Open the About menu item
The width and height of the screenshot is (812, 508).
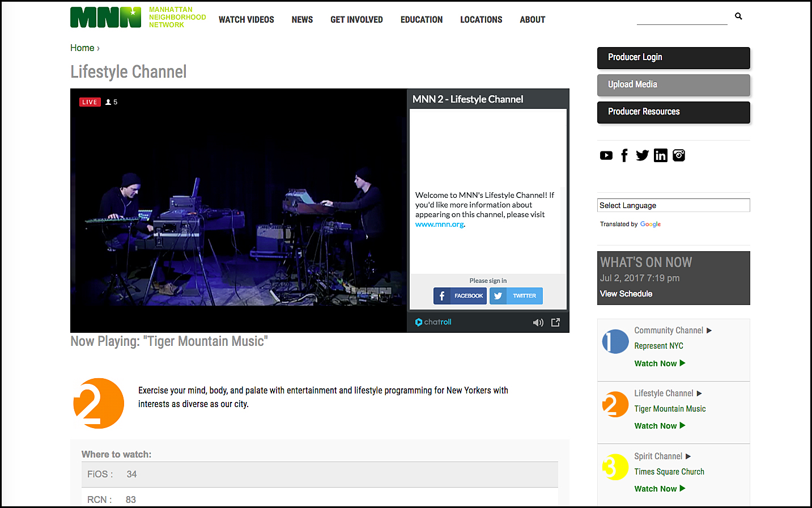click(x=533, y=19)
